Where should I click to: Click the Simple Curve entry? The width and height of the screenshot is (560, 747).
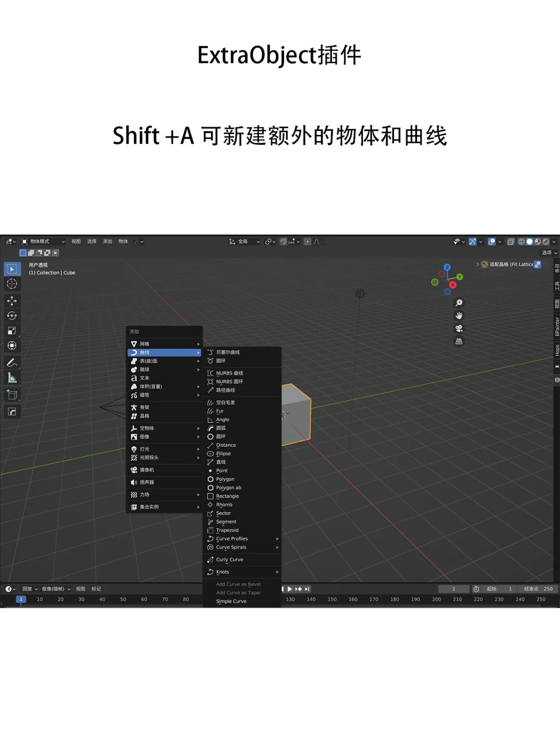pyautogui.click(x=231, y=601)
